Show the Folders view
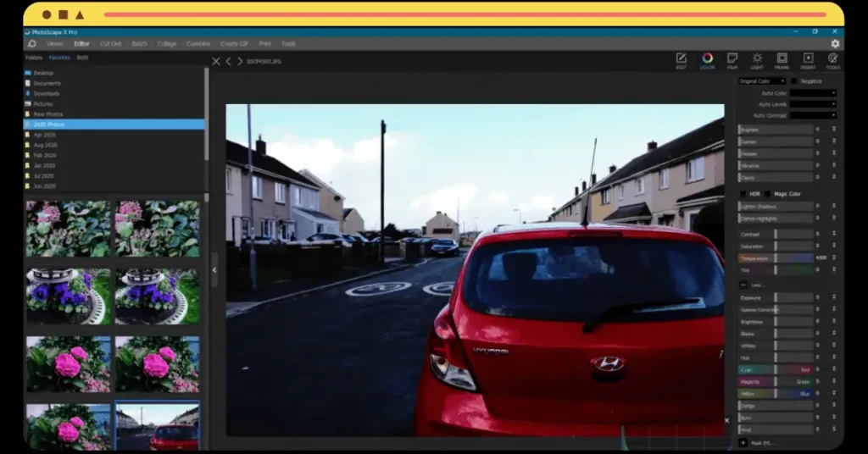This screenshot has height=454, width=868. pos(34,58)
